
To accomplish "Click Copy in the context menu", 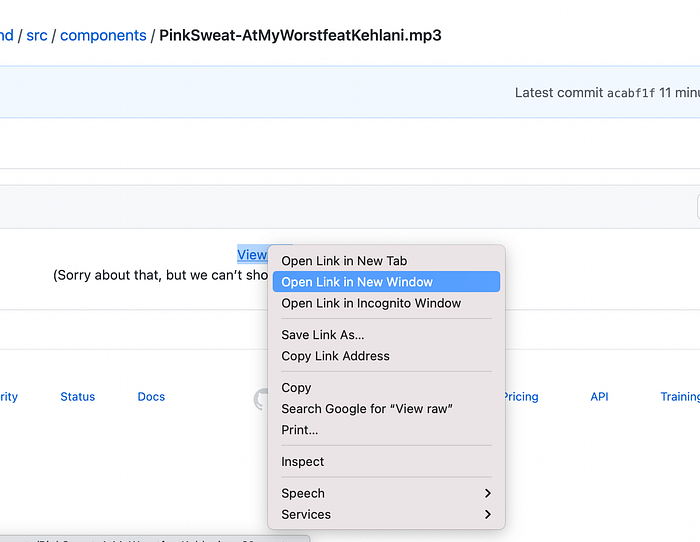I will (296, 388).
